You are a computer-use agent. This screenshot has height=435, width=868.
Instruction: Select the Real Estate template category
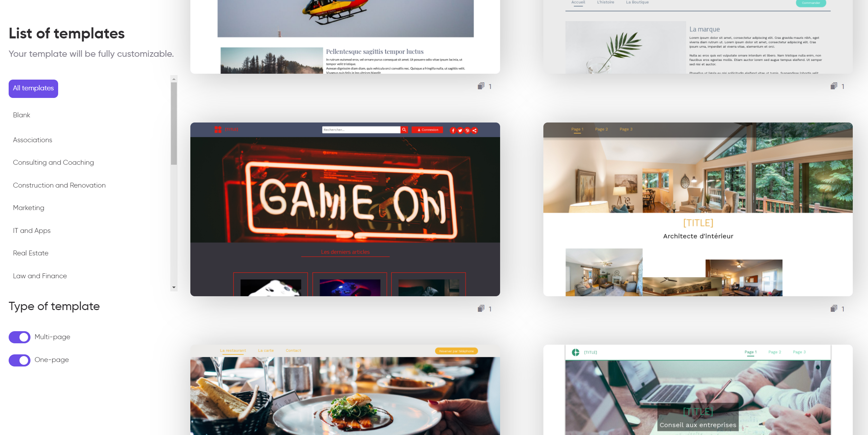coord(30,253)
